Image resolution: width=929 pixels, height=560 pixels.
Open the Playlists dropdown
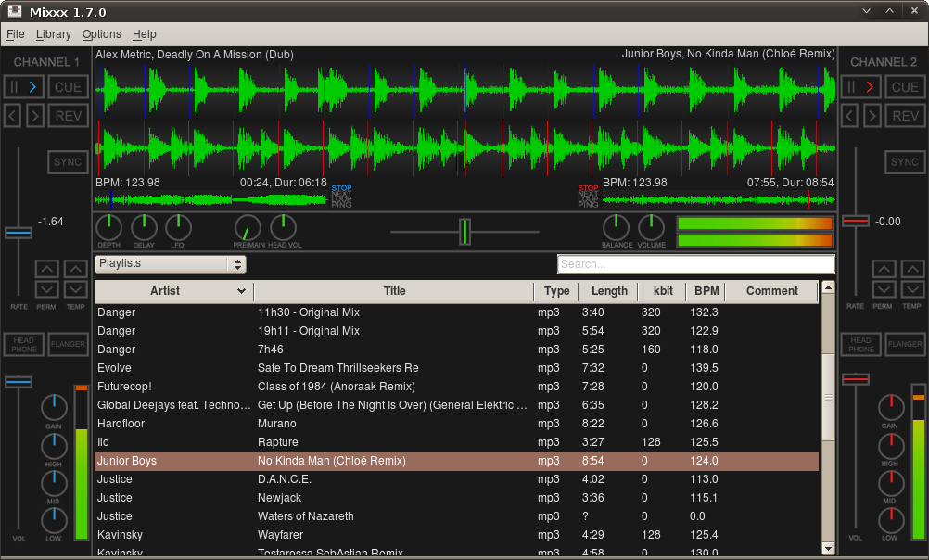(171, 264)
